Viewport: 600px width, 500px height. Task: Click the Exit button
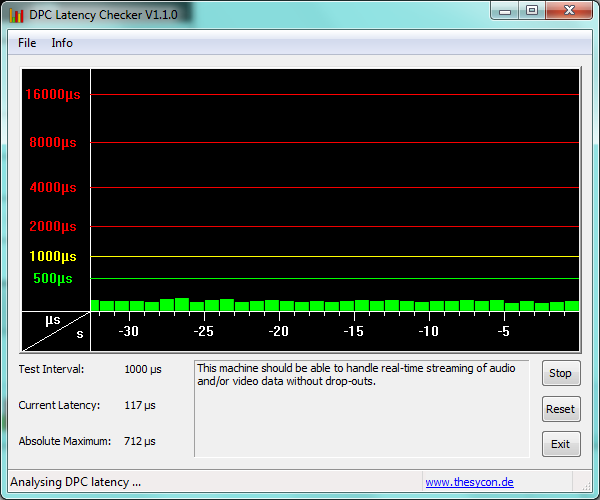pos(561,444)
